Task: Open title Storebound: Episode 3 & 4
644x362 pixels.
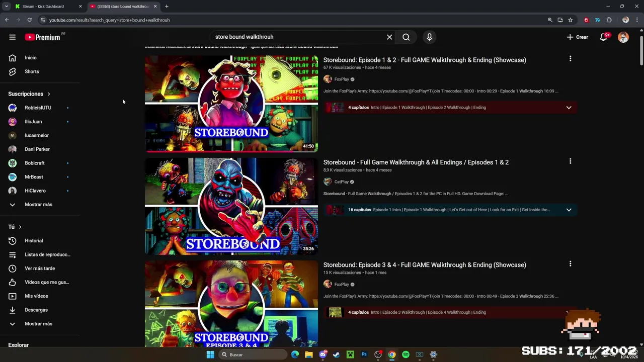Action: (x=425, y=265)
